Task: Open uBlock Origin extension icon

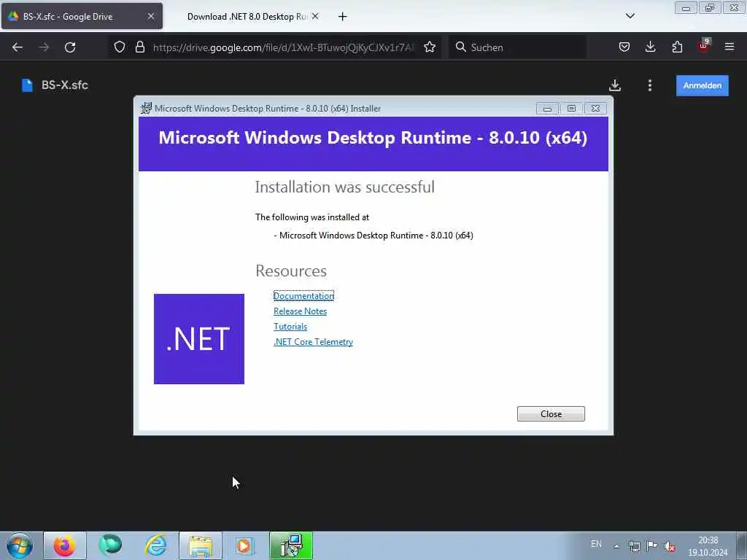Action: [x=703, y=46]
